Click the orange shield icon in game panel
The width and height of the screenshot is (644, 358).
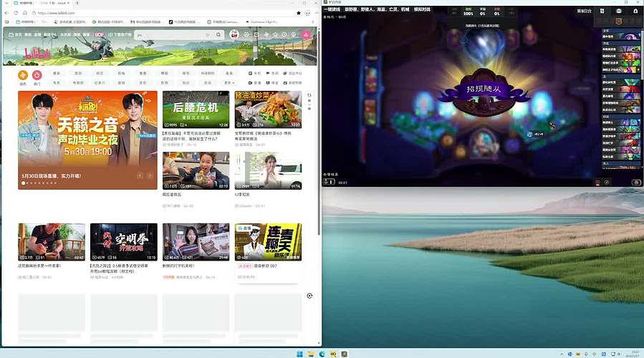coord(618,21)
